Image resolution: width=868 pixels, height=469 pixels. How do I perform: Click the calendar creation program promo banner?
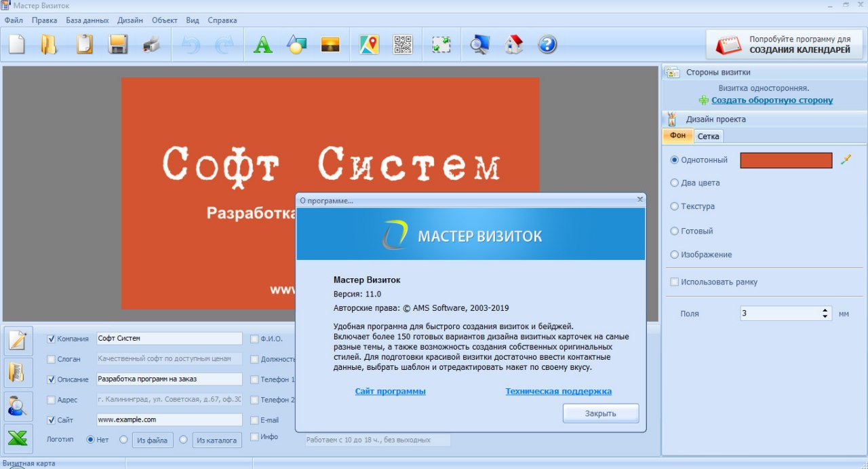click(785, 45)
